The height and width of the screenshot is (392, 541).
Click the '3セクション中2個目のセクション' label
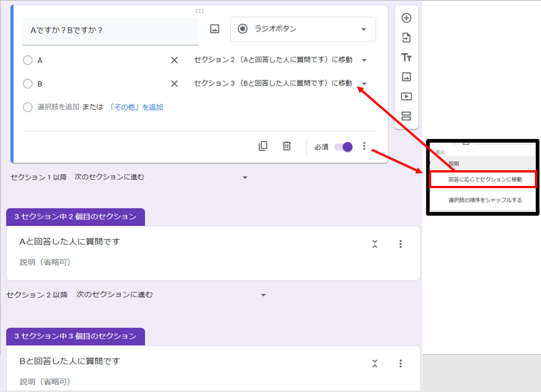click(x=75, y=217)
